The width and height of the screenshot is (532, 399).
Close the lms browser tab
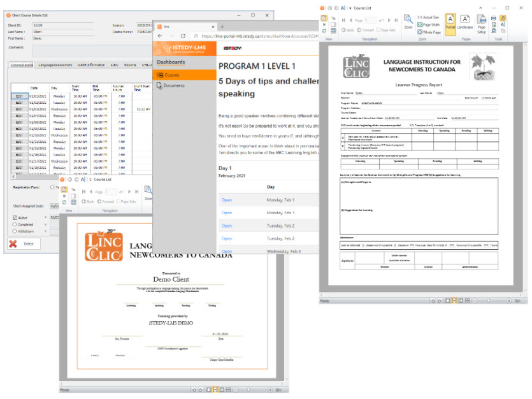coord(213,27)
